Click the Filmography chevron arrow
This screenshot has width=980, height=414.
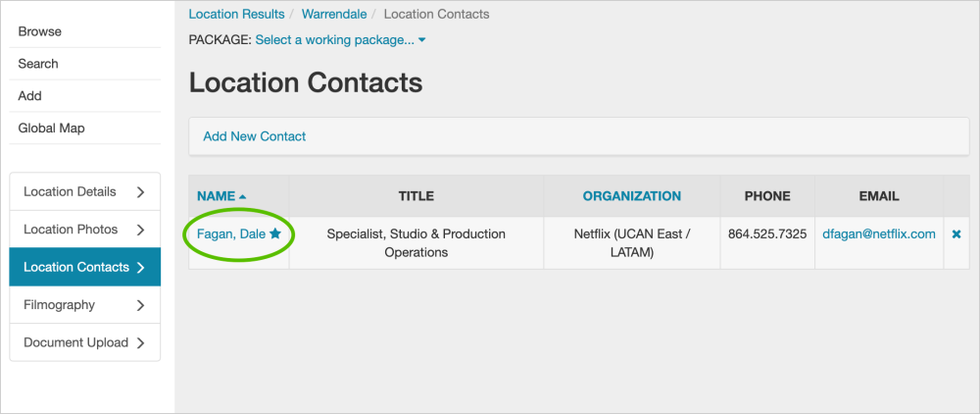click(140, 305)
